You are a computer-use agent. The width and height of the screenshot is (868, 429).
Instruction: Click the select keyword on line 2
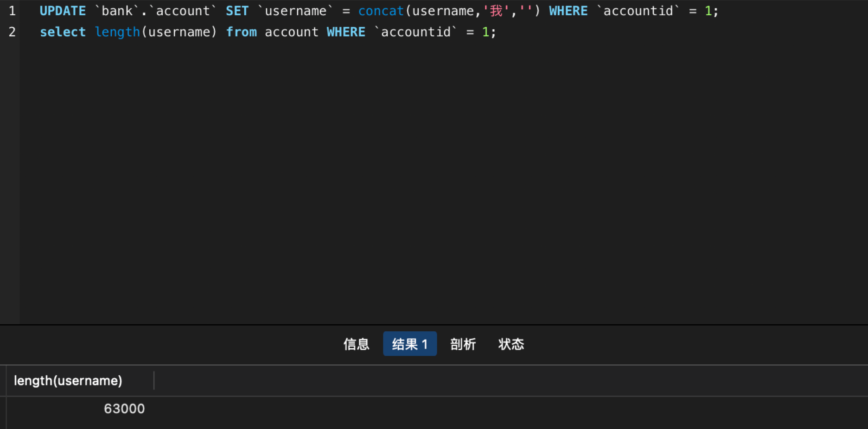coord(63,32)
